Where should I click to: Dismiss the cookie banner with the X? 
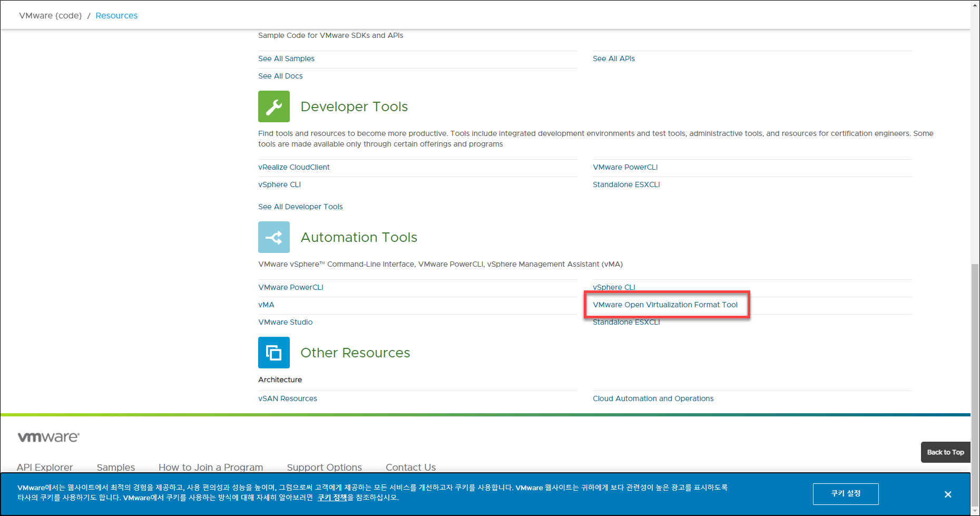pyautogui.click(x=948, y=494)
